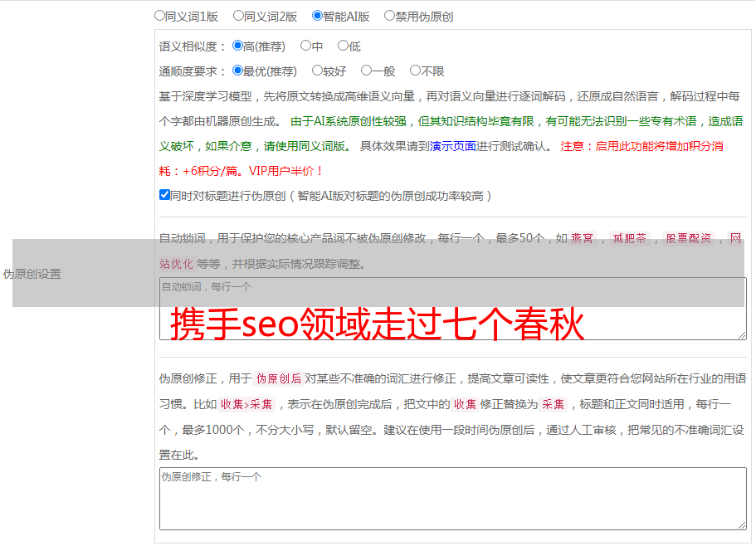The width and height of the screenshot is (756, 546).
Task: Set 语义相似度 to 高(推荐)
Action: click(238, 46)
